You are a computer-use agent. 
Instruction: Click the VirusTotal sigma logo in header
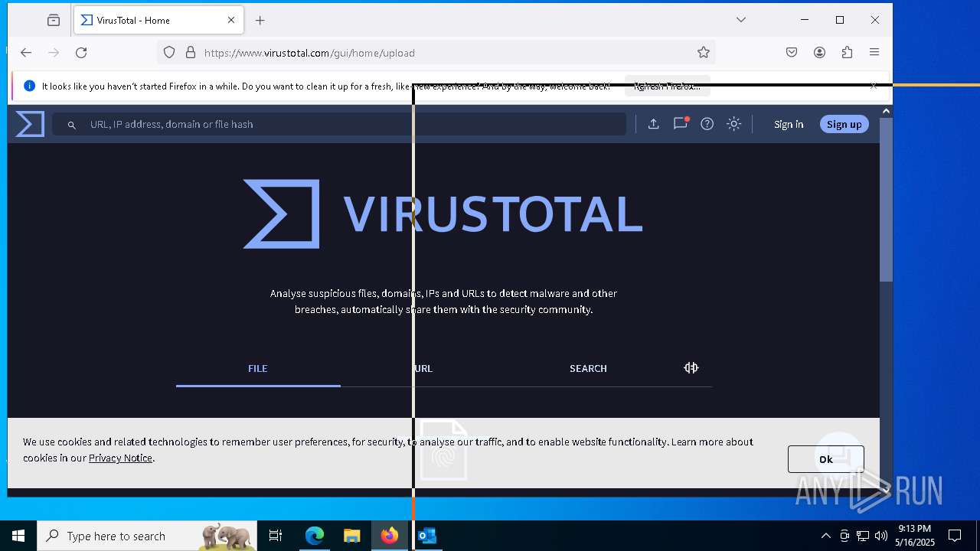coord(30,124)
